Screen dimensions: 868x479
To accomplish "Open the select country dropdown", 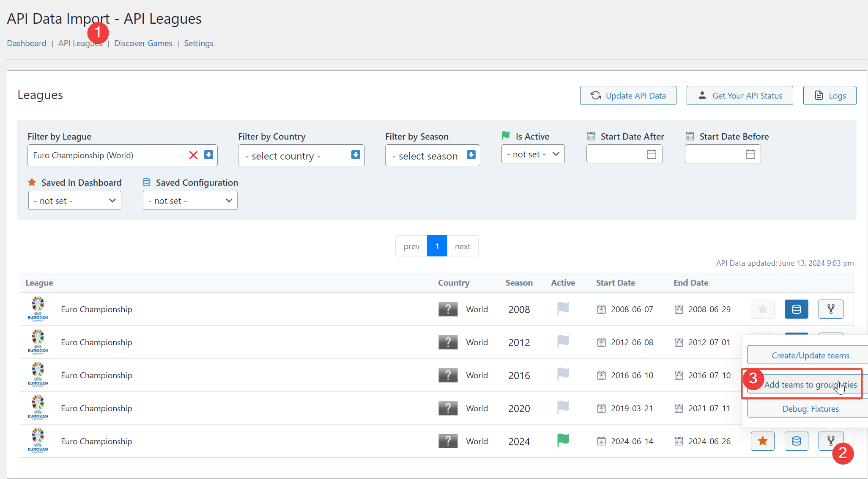I will coord(301,155).
